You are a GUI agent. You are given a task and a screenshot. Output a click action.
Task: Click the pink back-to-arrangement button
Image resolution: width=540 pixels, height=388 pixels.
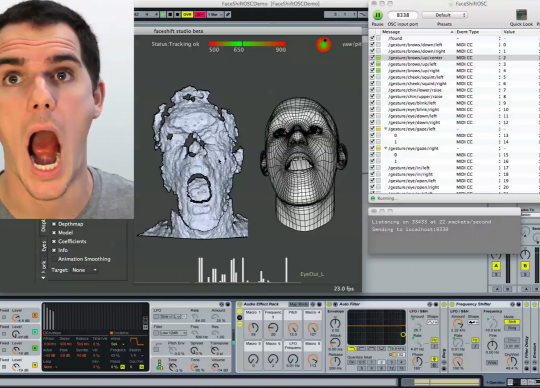(x=200, y=14)
